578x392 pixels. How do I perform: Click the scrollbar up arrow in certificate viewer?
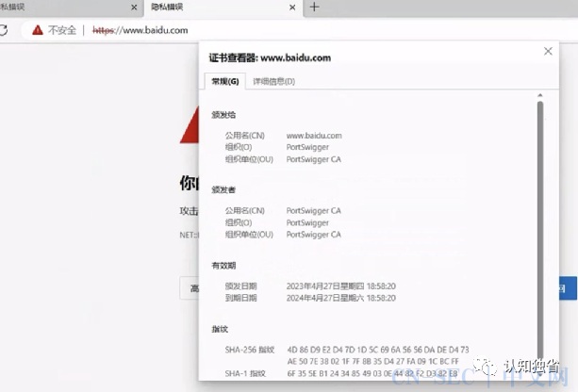tap(540, 95)
